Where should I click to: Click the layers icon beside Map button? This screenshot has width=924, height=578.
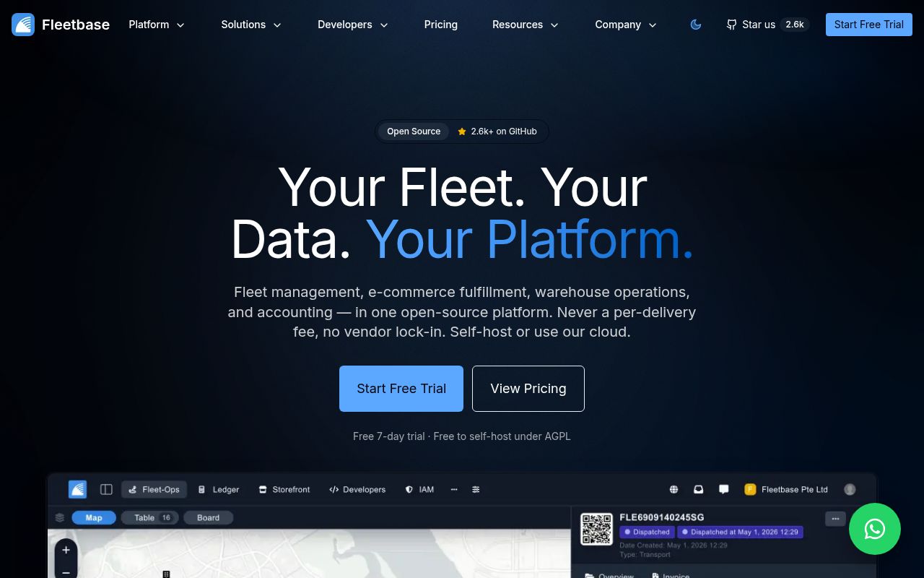pyautogui.click(x=60, y=517)
